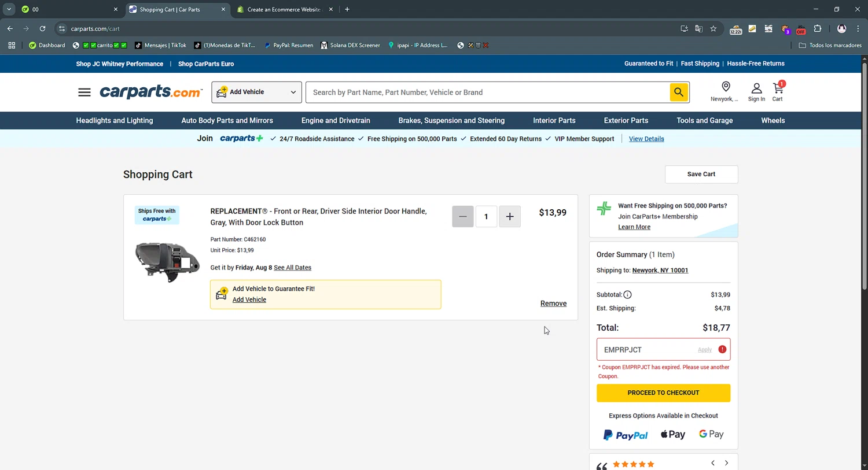Click the yellow search magnifier button

(679, 92)
